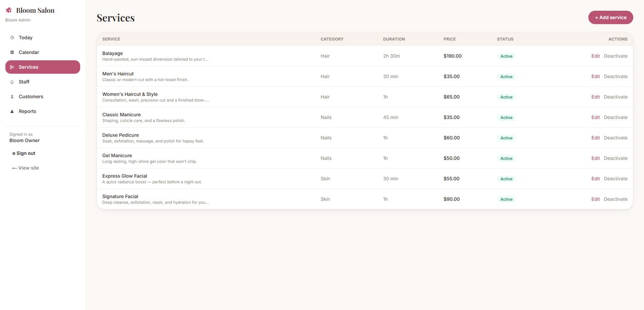This screenshot has height=310, width=644.
Task: Deactivate the Signature Facial service
Action: (615, 199)
